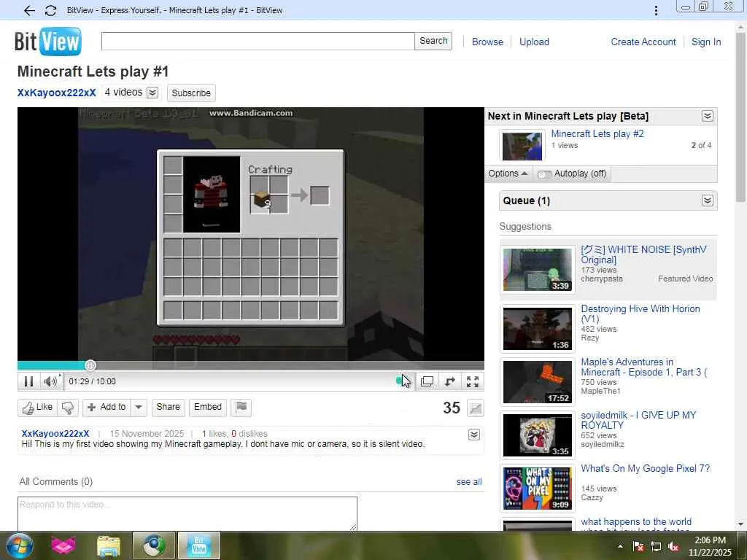
Task: Click the teal quality toggle indicator in player
Action: point(399,381)
